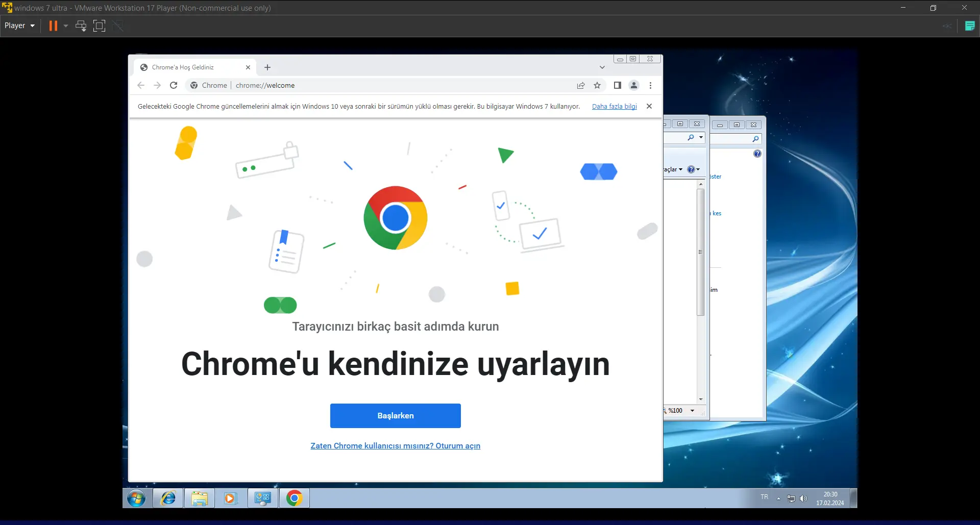The width and height of the screenshot is (980, 525).
Task: Open the VMware power options dropdown arrow
Action: pos(66,26)
